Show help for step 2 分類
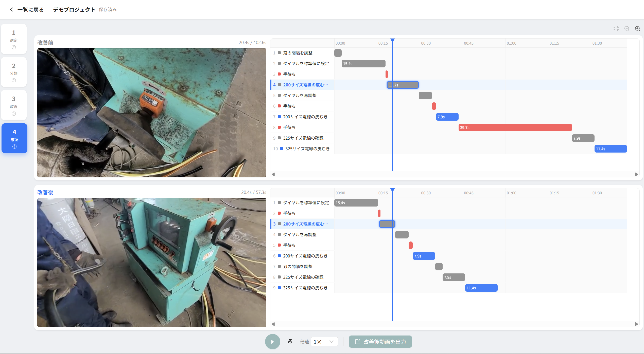This screenshot has width=644, height=354. [14, 80]
